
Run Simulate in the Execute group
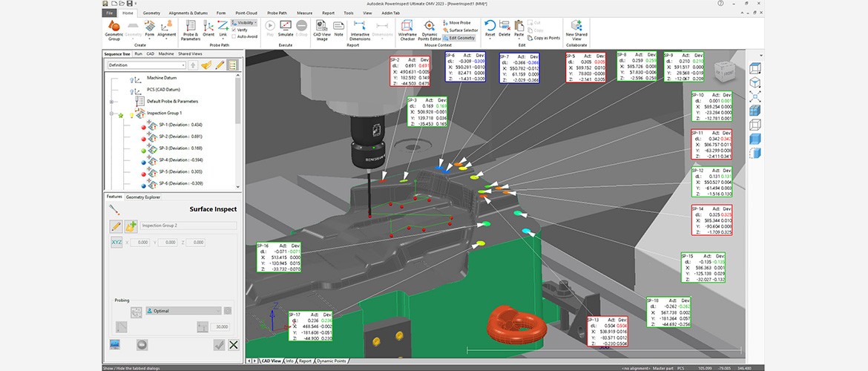tap(286, 29)
